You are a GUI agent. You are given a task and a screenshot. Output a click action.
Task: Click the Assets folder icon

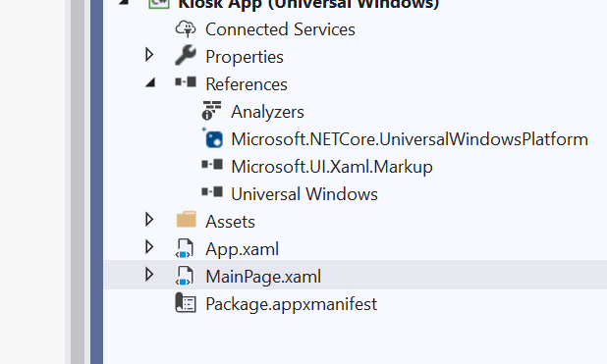[x=187, y=220]
